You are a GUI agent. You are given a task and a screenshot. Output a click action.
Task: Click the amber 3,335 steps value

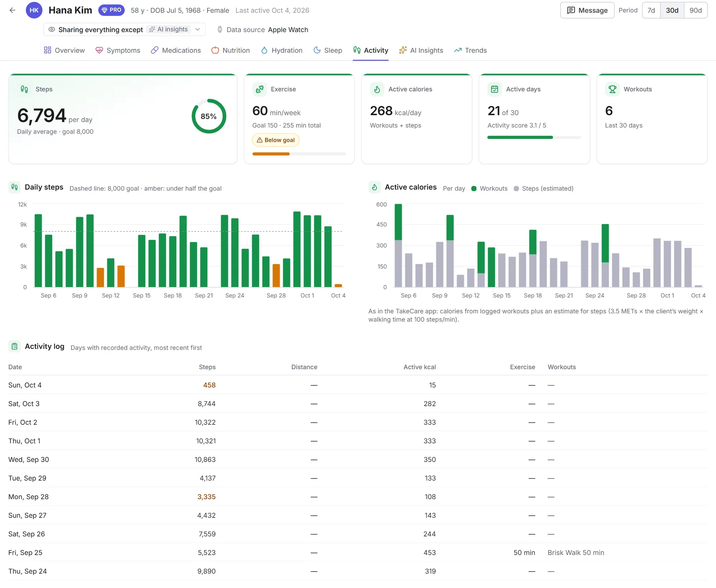(207, 497)
